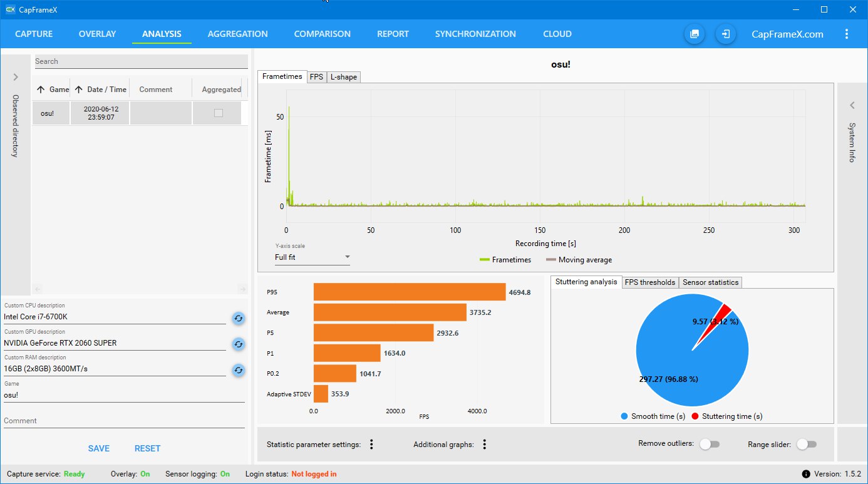
Task: Expand the System Info side panel
Action: tap(852, 105)
